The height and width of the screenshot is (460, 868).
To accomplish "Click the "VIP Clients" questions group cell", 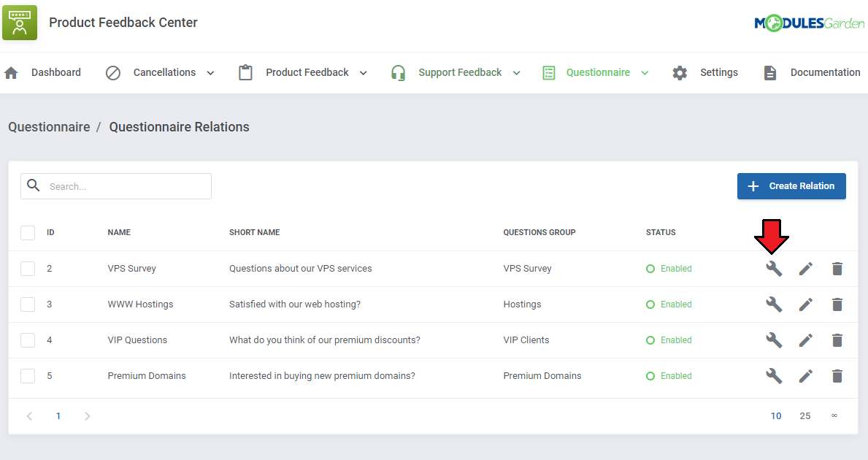I will click(526, 340).
